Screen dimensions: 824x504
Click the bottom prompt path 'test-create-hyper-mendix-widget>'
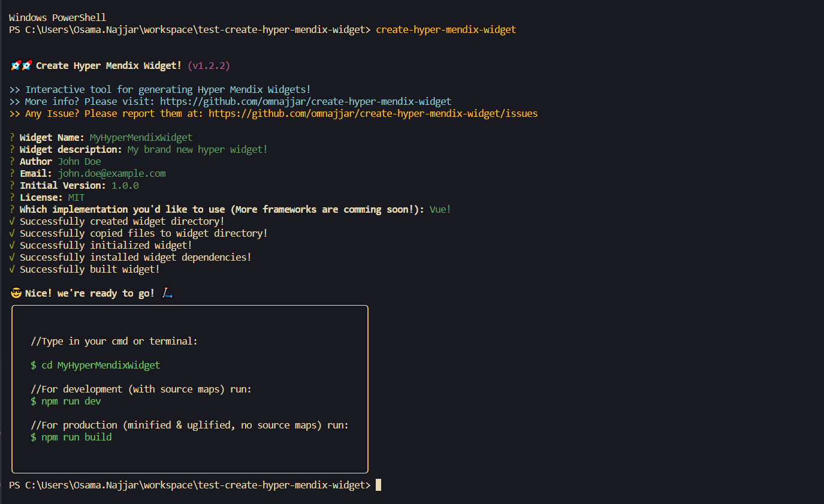click(x=285, y=485)
